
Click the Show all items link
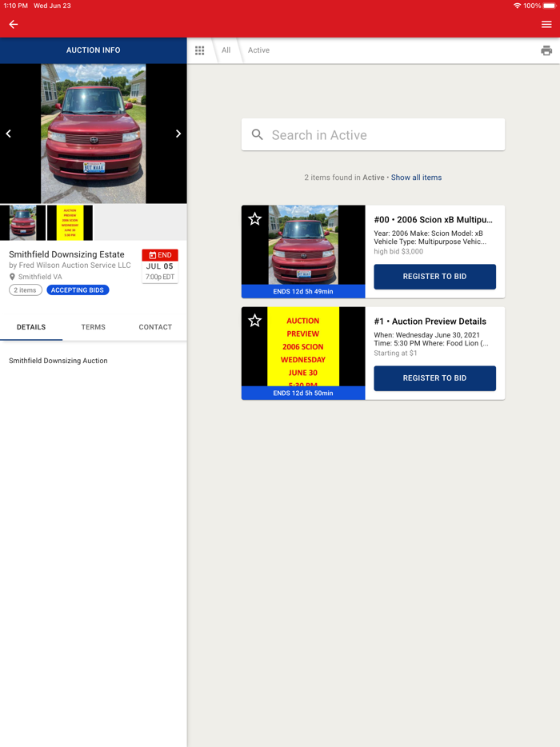pos(416,178)
